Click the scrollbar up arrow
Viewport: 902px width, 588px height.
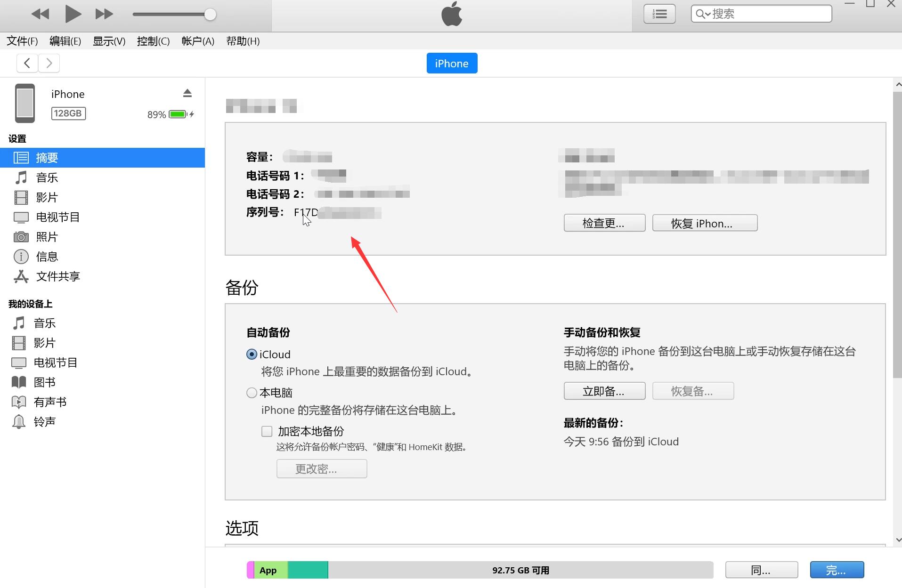click(x=898, y=85)
